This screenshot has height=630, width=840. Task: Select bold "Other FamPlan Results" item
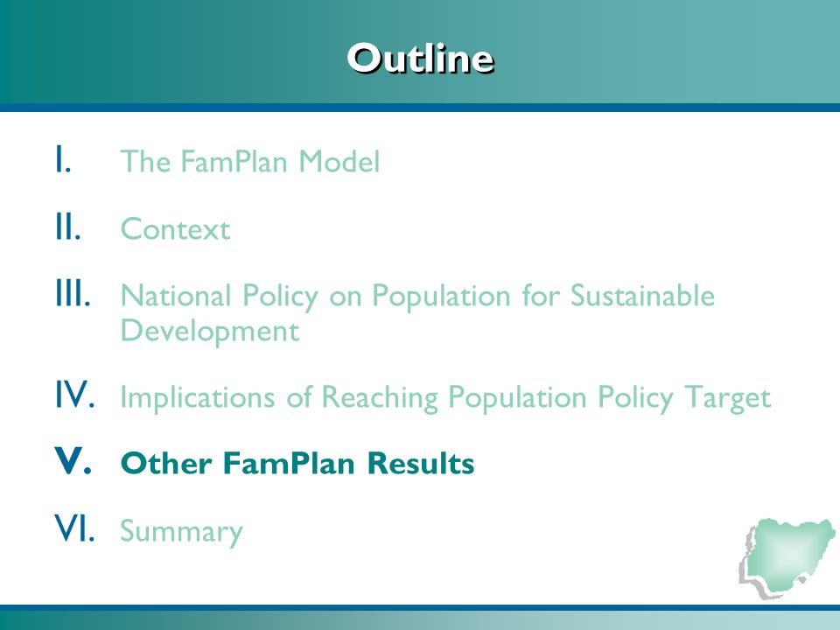[297, 464]
